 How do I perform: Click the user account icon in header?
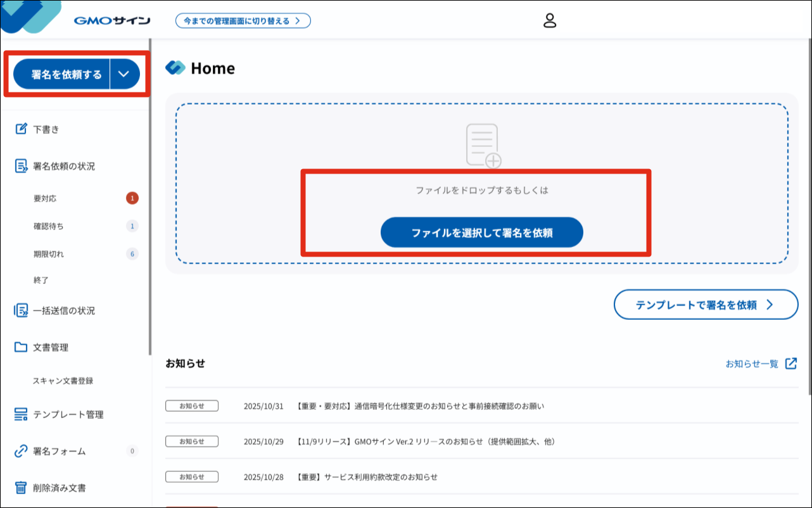[x=550, y=20]
